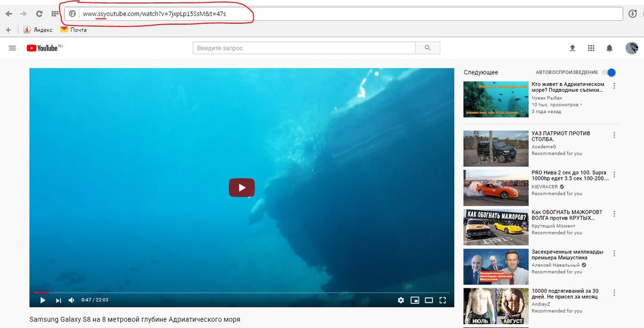Click the 0:47 / 22:03 time display
This screenshot has width=644, height=328.
pos(94,300)
